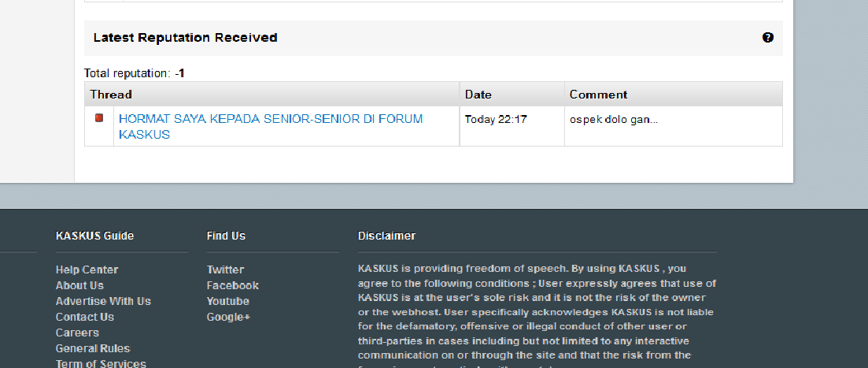Go to the About Us page

(x=79, y=285)
